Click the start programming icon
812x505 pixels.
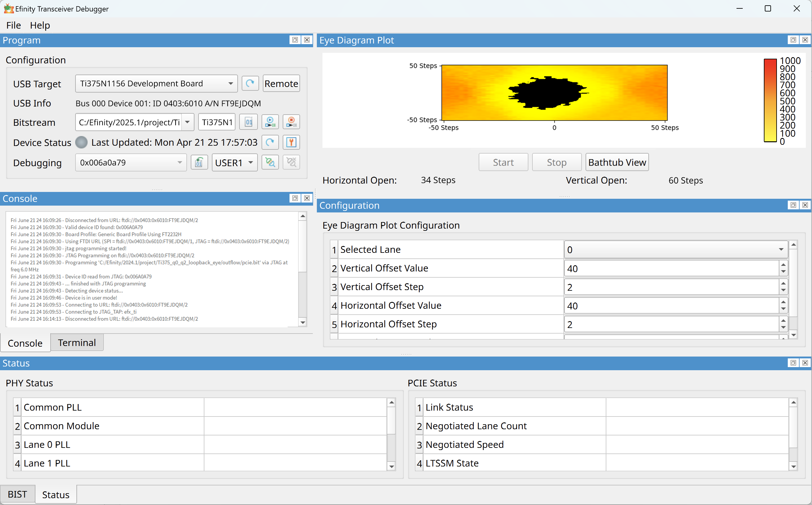pyautogui.click(x=270, y=122)
